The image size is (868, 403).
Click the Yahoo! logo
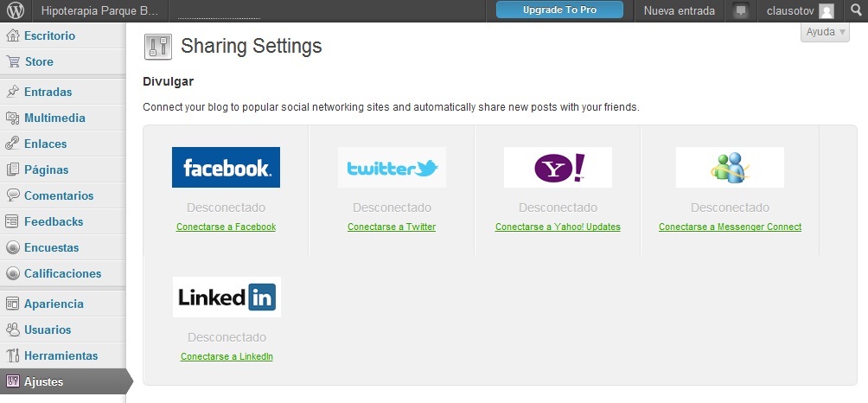558,168
